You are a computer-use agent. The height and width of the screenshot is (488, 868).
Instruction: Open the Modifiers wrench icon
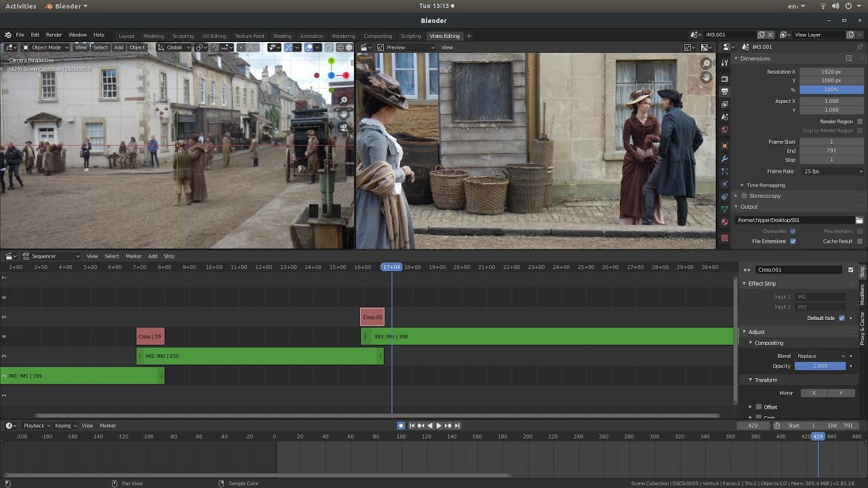[725, 159]
